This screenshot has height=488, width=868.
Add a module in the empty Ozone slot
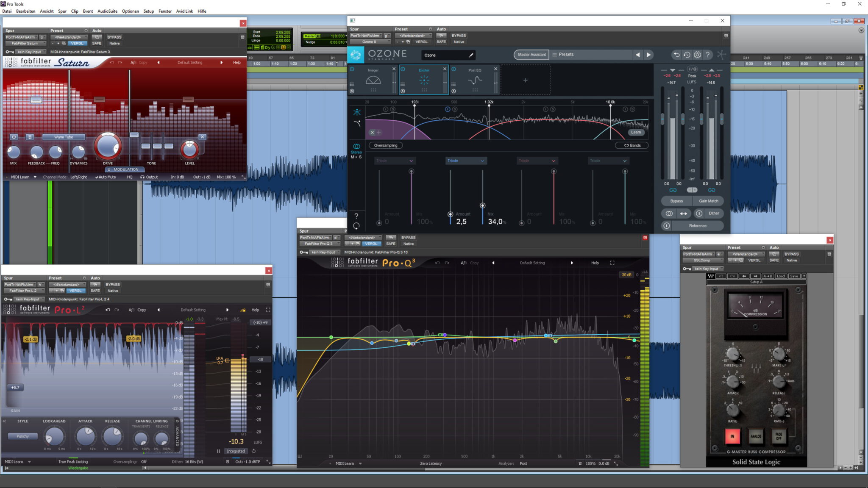tap(525, 80)
